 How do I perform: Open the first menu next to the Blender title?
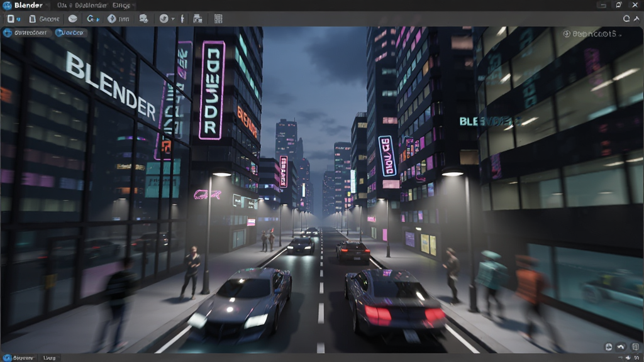(x=82, y=5)
